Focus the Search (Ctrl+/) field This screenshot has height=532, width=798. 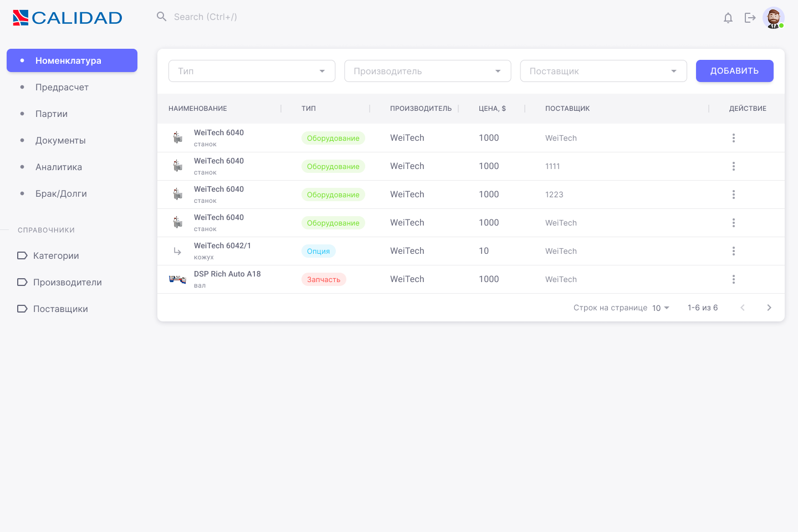tap(206, 17)
